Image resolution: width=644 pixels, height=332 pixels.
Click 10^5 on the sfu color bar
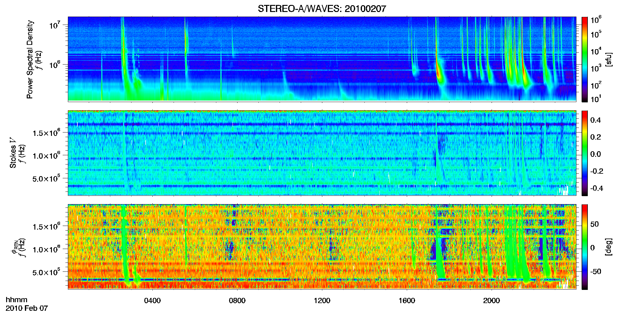click(596, 34)
